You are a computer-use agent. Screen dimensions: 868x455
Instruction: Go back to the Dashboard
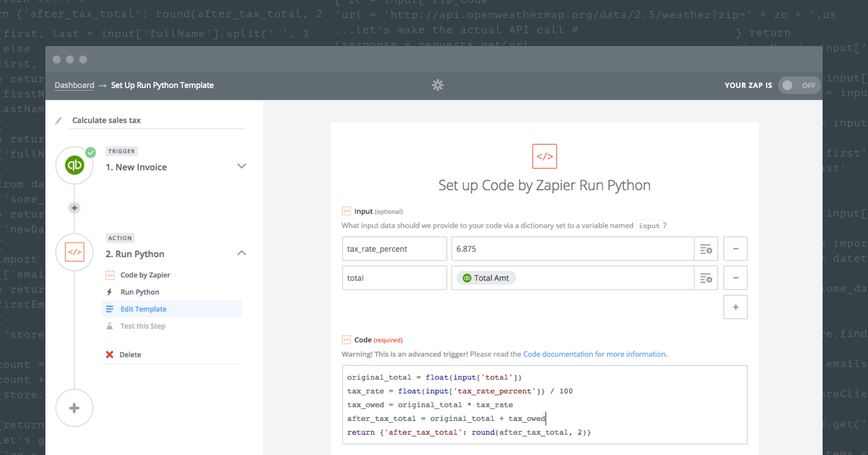[x=74, y=86]
